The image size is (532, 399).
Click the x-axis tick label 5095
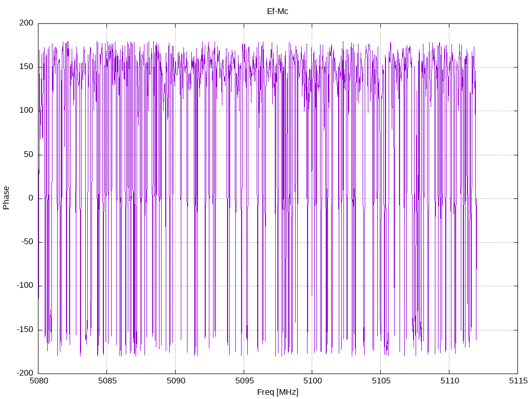[x=244, y=381]
